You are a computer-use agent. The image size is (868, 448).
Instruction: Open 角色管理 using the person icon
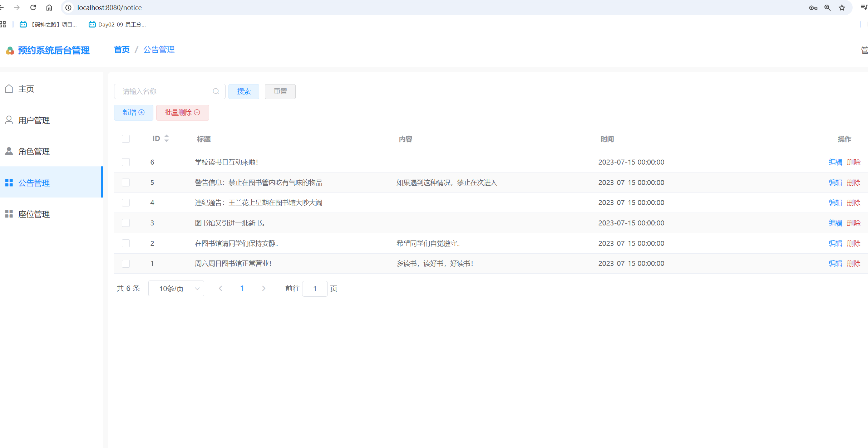pyautogui.click(x=9, y=151)
